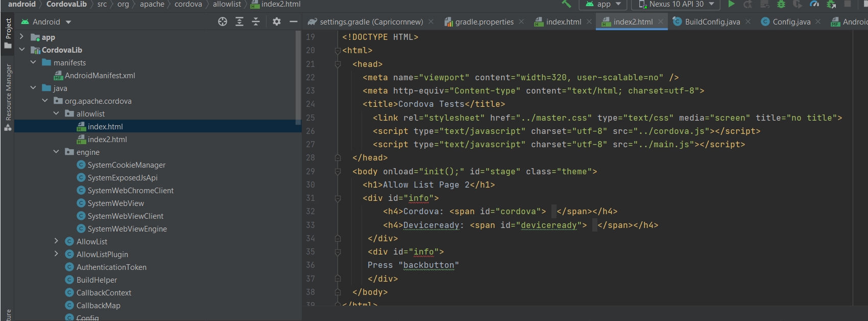Toggle the Resource Manager tool window
This screenshot has height=321, width=868.
pos(8,97)
